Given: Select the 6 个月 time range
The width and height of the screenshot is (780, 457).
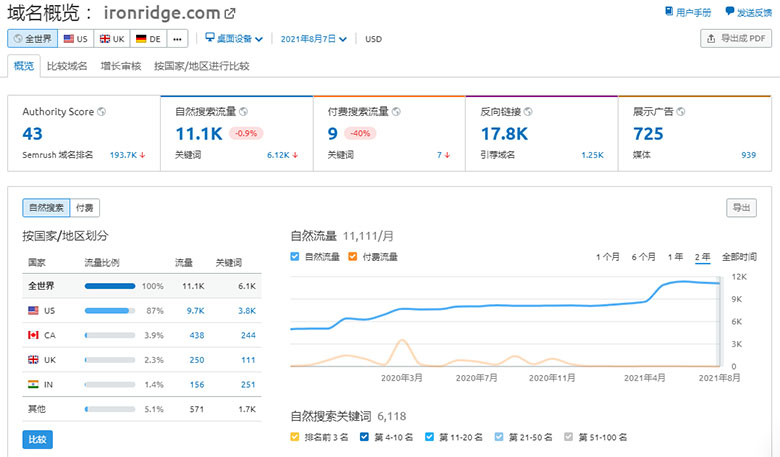Looking at the screenshot, I should click(643, 257).
